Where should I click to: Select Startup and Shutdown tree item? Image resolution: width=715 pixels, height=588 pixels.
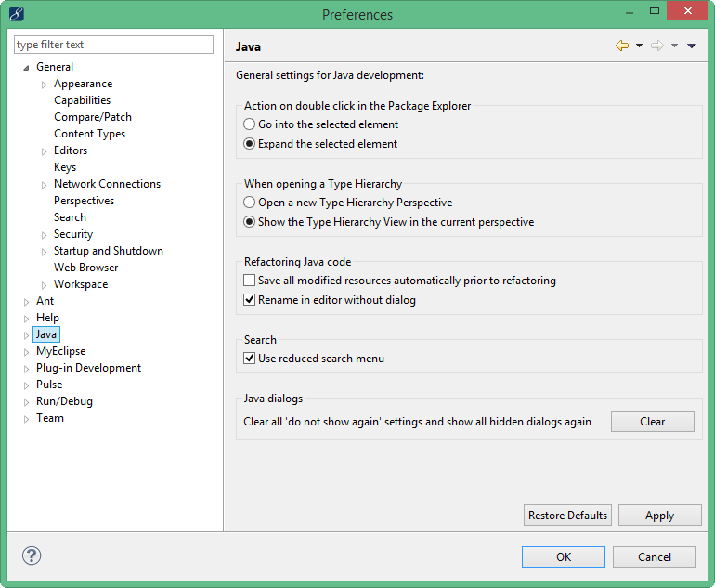click(108, 251)
